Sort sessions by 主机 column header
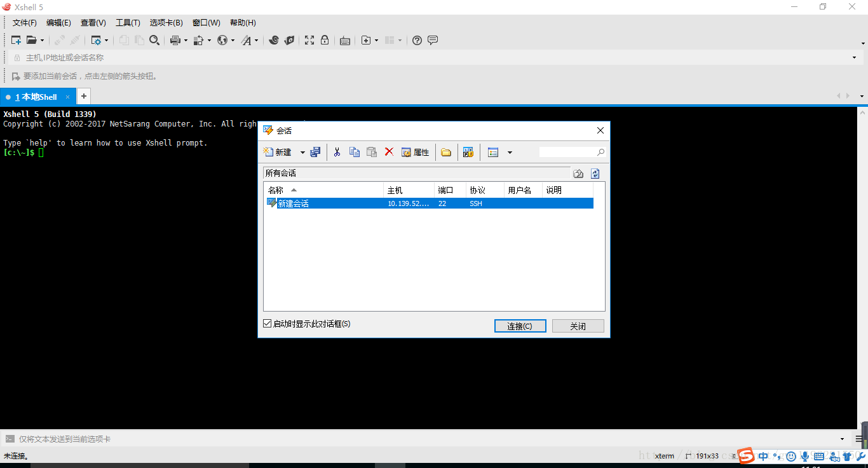Screen dimensions: 868x468 (x=409, y=190)
